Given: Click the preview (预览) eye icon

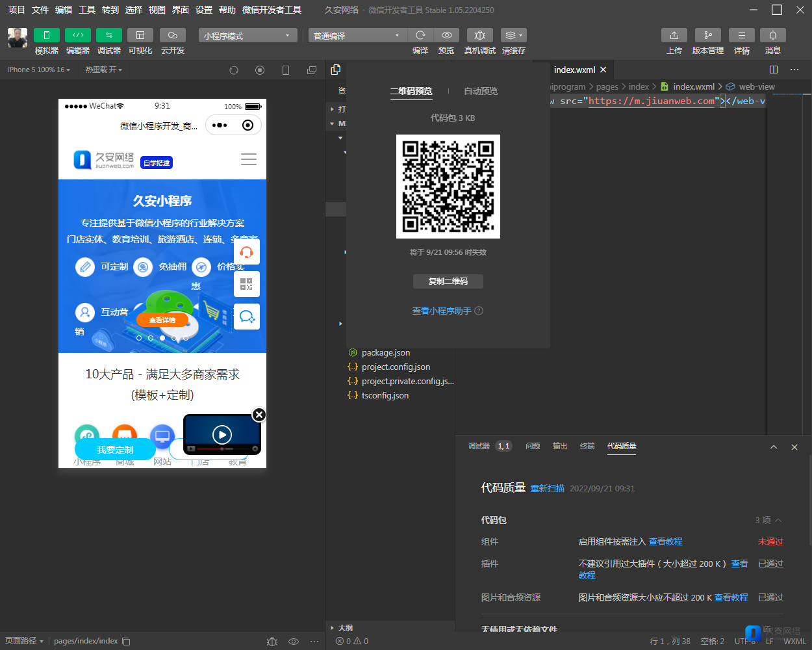Looking at the screenshot, I should click(x=446, y=35).
